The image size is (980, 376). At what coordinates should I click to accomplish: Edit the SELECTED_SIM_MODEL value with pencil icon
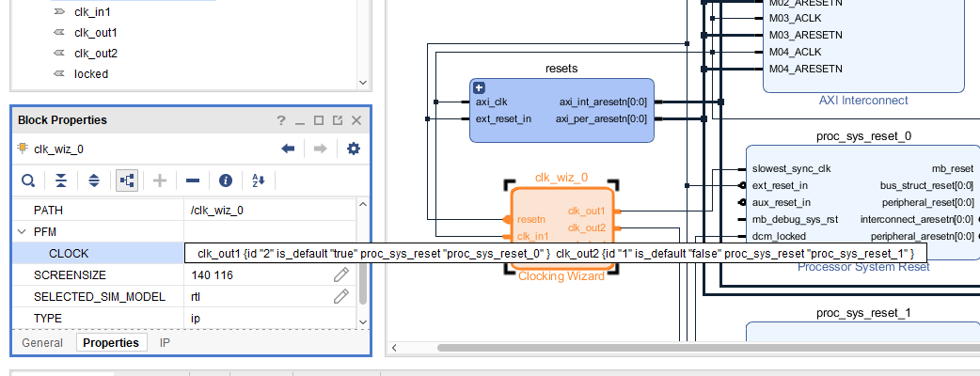coord(340,297)
